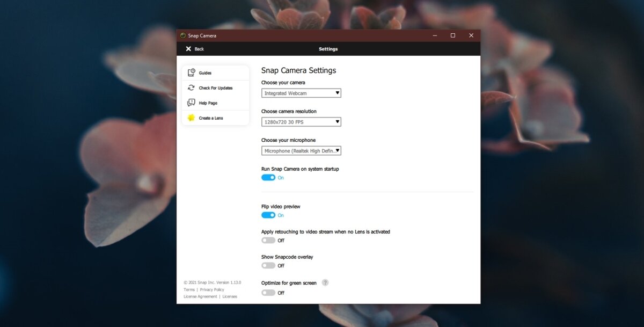644x327 pixels.
Task: Click the Check For Updates refresh icon
Action: (x=191, y=88)
